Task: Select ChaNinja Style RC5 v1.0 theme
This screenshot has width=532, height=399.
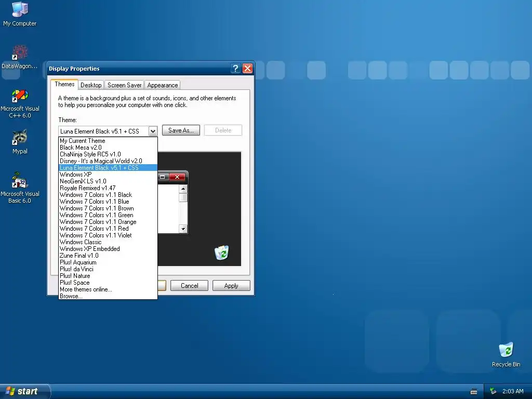Action: click(x=108, y=154)
